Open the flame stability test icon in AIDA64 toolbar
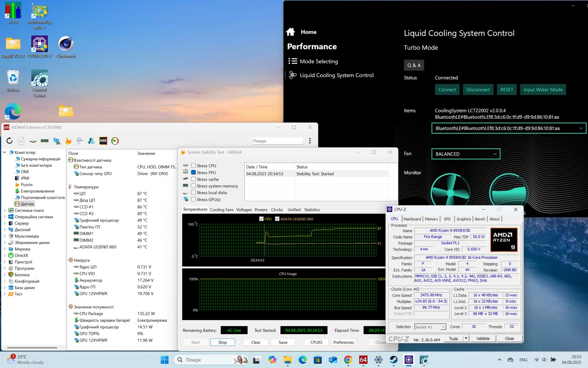This screenshot has height=368, width=588. 68,141
